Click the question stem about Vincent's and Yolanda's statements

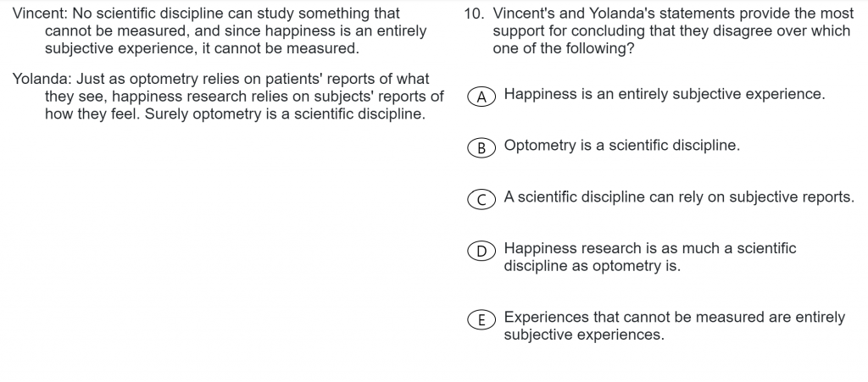pos(673,31)
